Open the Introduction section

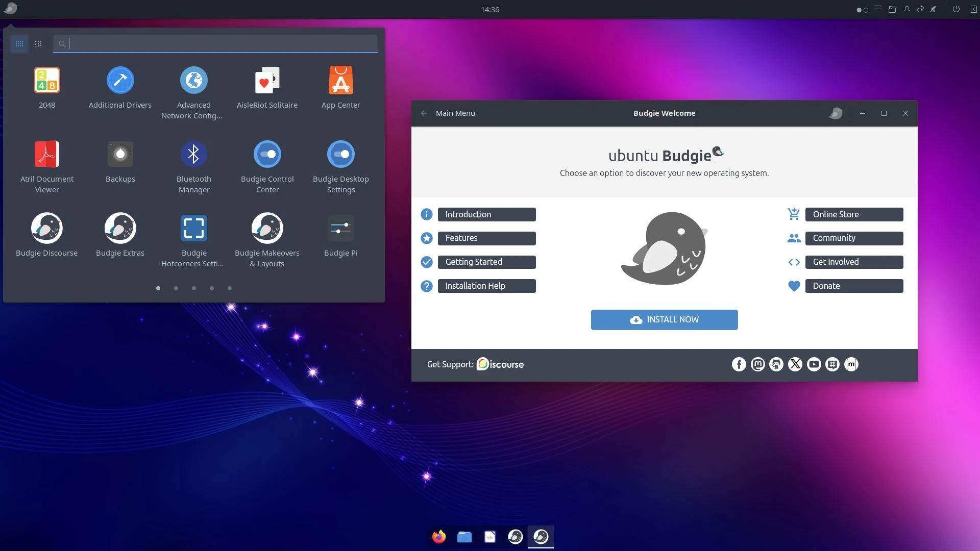tap(486, 214)
